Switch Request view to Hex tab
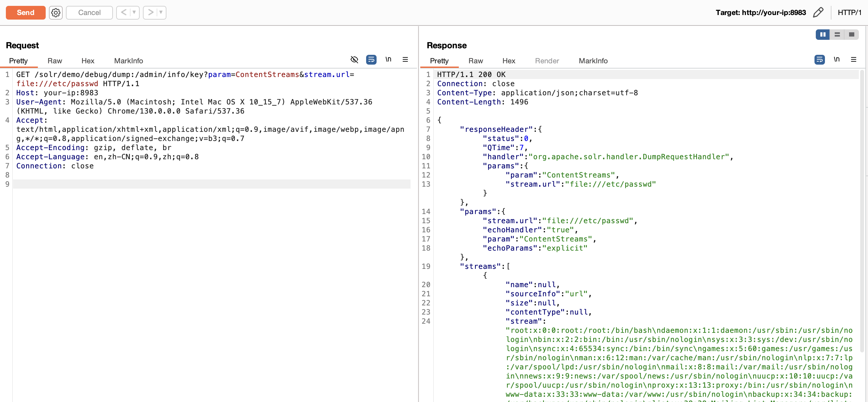The height and width of the screenshot is (402, 868). pos(87,61)
